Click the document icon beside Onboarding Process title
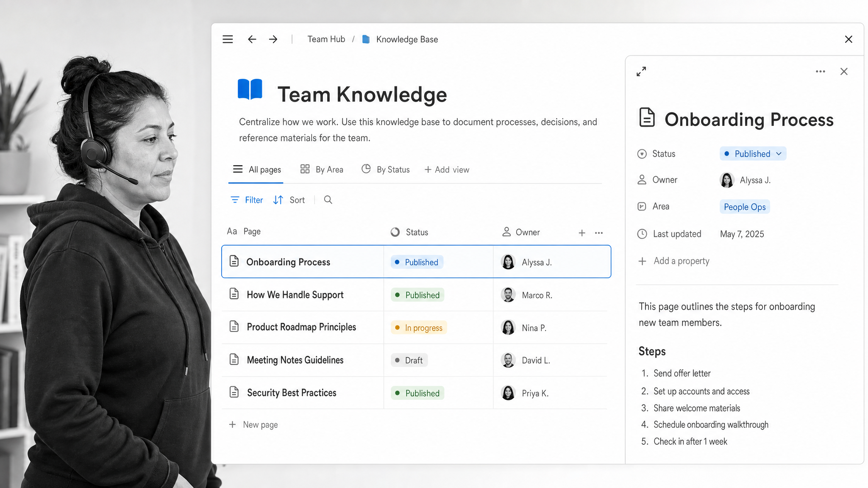The width and height of the screenshot is (868, 488). click(647, 117)
